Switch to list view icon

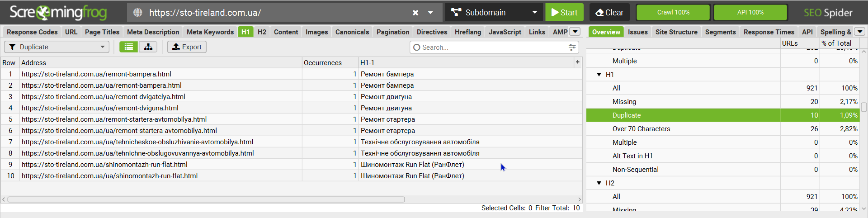pyautogui.click(x=129, y=47)
